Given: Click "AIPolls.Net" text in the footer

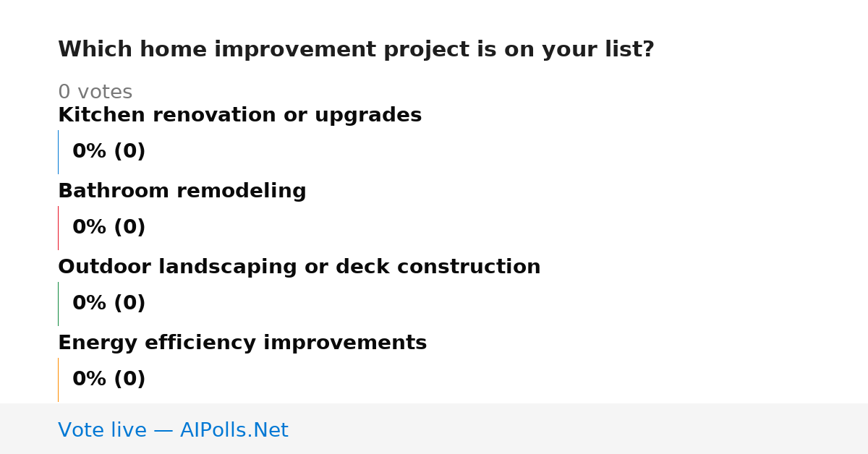Looking at the screenshot, I should (x=234, y=431).
